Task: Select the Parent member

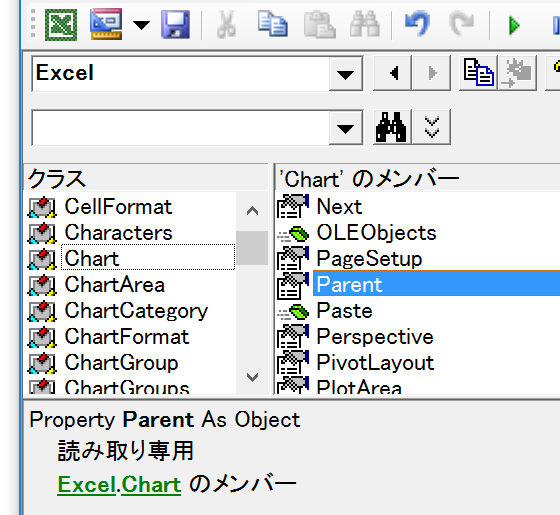Action: (x=436, y=283)
